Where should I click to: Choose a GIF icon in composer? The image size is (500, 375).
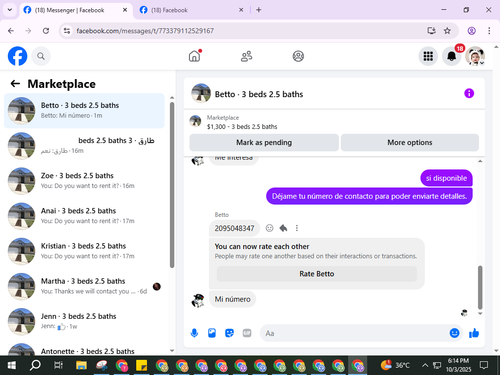tap(247, 333)
